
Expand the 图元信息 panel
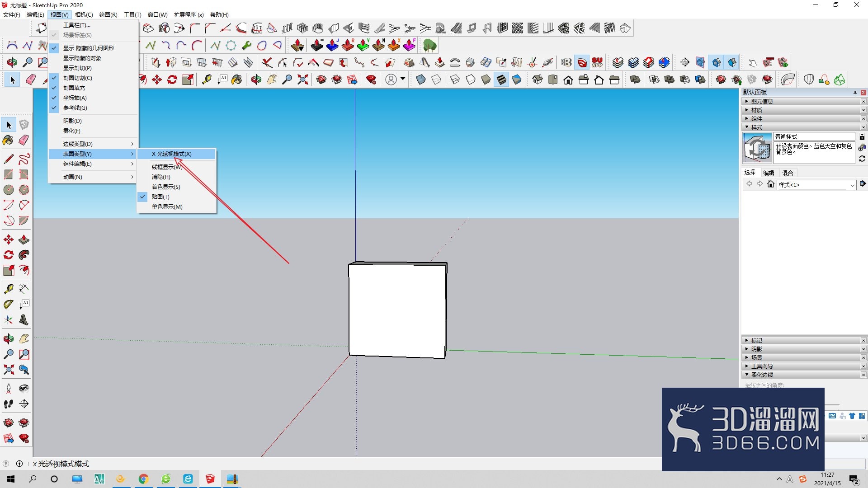click(801, 102)
